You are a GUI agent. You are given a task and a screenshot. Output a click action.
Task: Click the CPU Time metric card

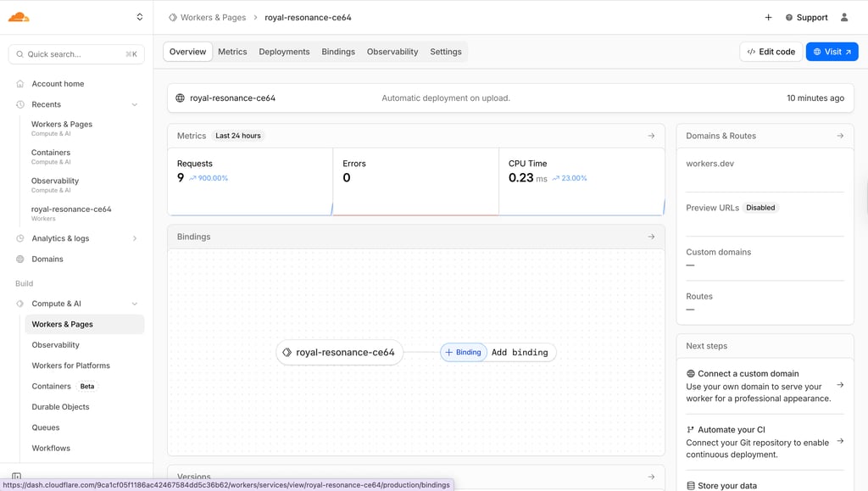point(581,181)
